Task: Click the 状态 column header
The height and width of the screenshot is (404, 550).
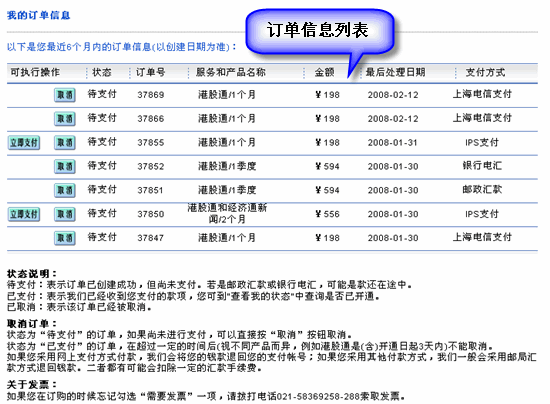Action: (102, 72)
